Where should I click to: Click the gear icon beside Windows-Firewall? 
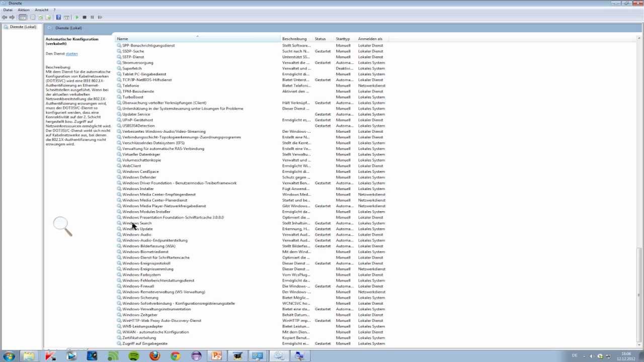[119, 286]
